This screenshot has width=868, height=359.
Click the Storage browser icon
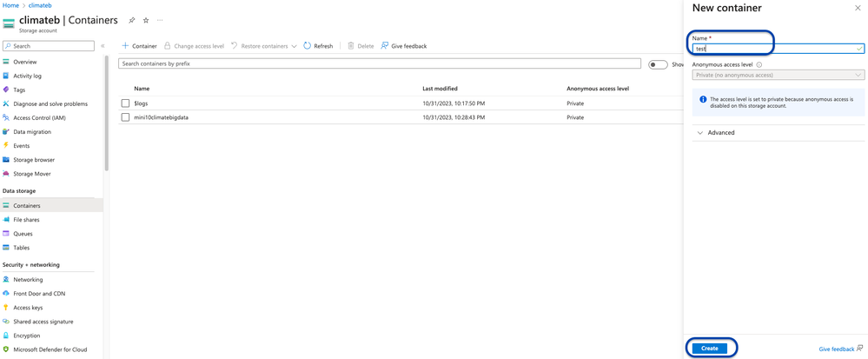pyautogui.click(x=6, y=160)
